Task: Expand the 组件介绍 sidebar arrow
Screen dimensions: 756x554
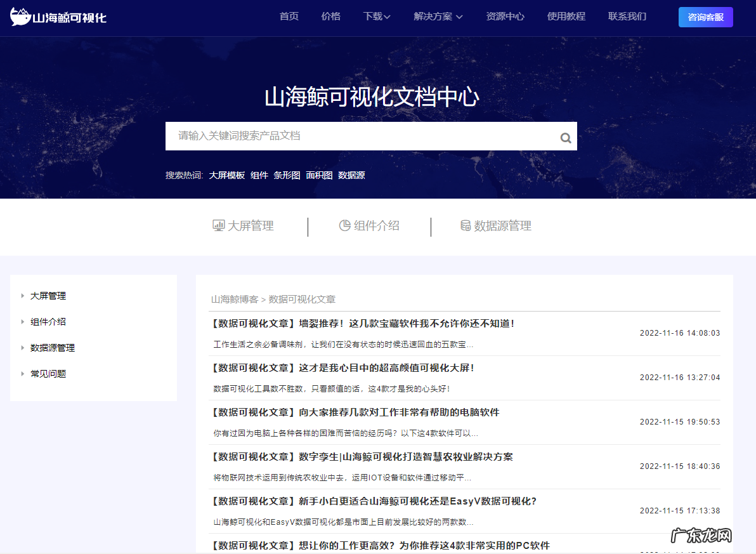Action: pos(23,322)
